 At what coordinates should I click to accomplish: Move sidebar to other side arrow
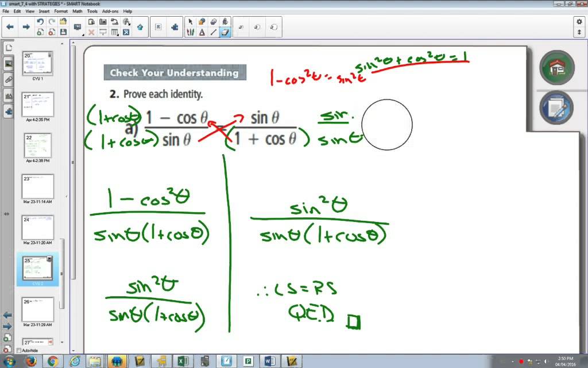6,214
